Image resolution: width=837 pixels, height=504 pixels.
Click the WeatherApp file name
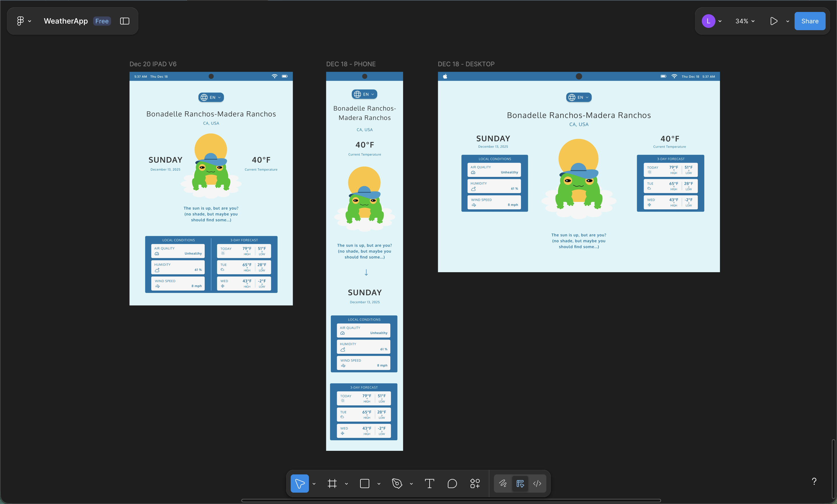click(65, 21)
